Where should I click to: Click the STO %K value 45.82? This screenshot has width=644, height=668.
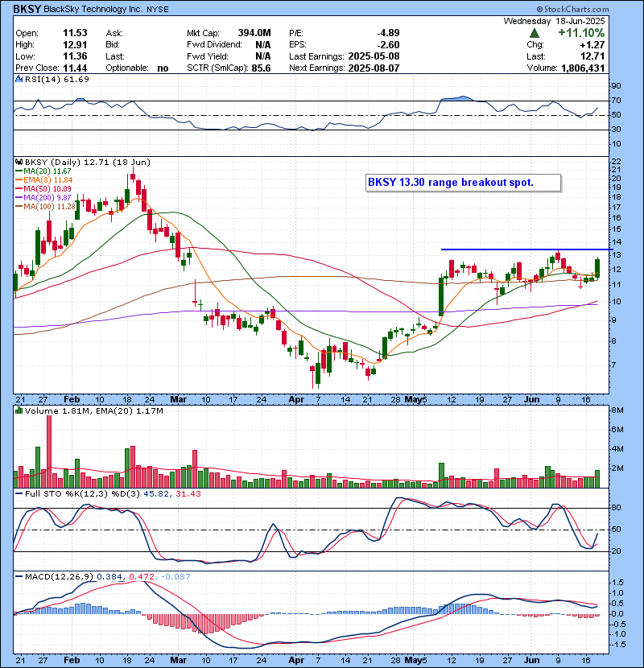pos(156,494)
